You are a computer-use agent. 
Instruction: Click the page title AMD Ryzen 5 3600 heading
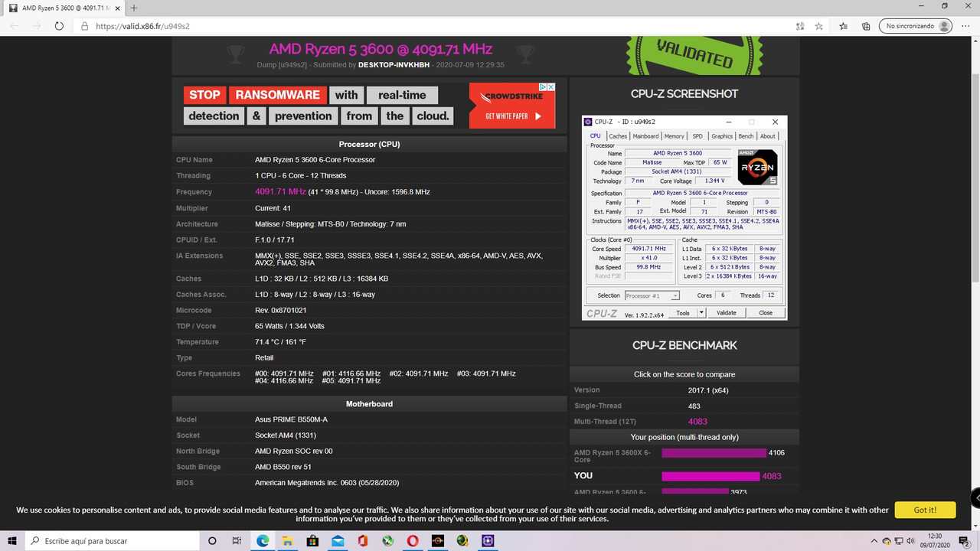pyautogui.click(x=381, y=49)
